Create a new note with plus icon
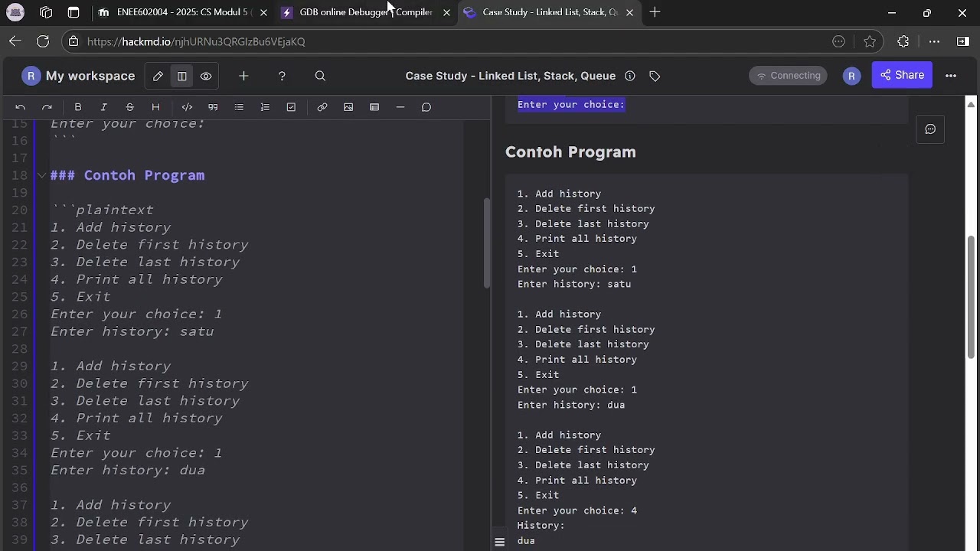Screen dimensions: 980x551 tap(243, 76)
